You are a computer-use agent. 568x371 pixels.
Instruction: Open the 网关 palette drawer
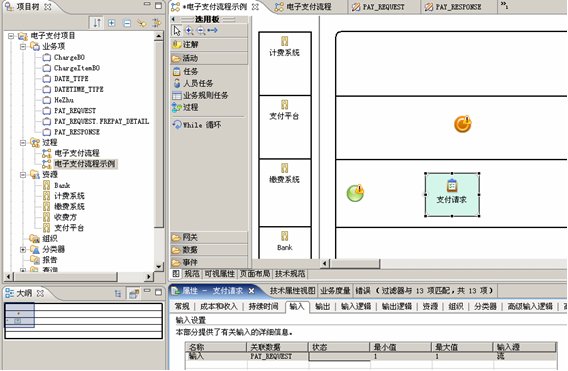click(x=209, y=238)
